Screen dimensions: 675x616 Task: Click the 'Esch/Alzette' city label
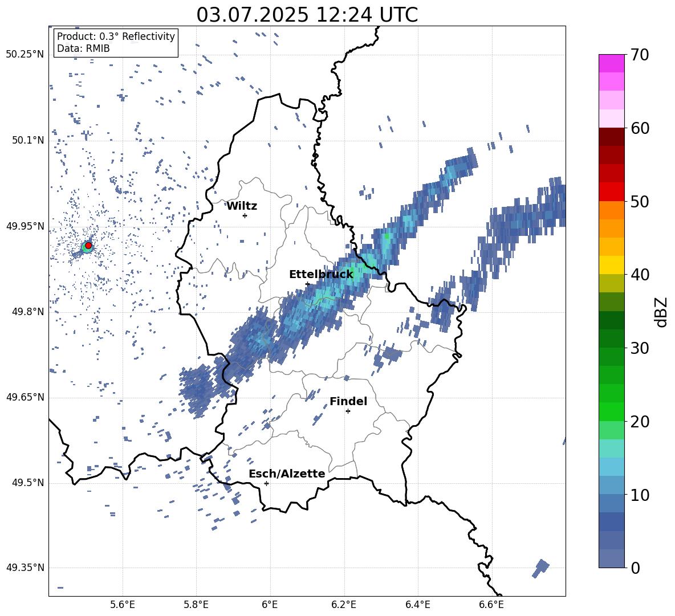pyautogui.click(x=287, y=474)
